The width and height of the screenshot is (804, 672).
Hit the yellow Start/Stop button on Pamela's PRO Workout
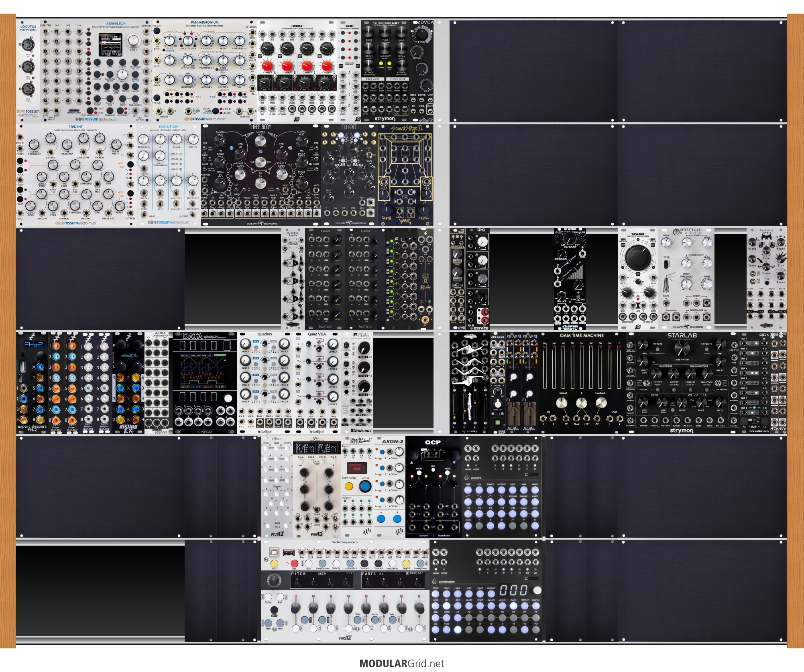(x=349, y=486)
